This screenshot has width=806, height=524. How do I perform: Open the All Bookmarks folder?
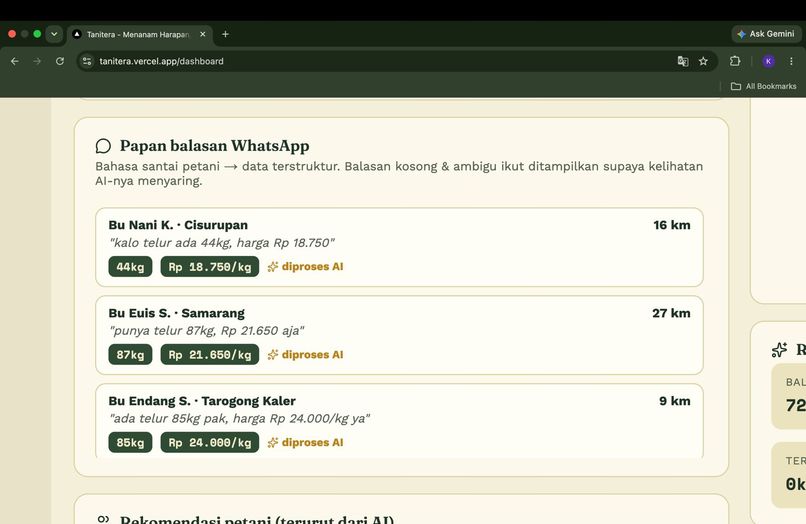[x=764, y=86]
